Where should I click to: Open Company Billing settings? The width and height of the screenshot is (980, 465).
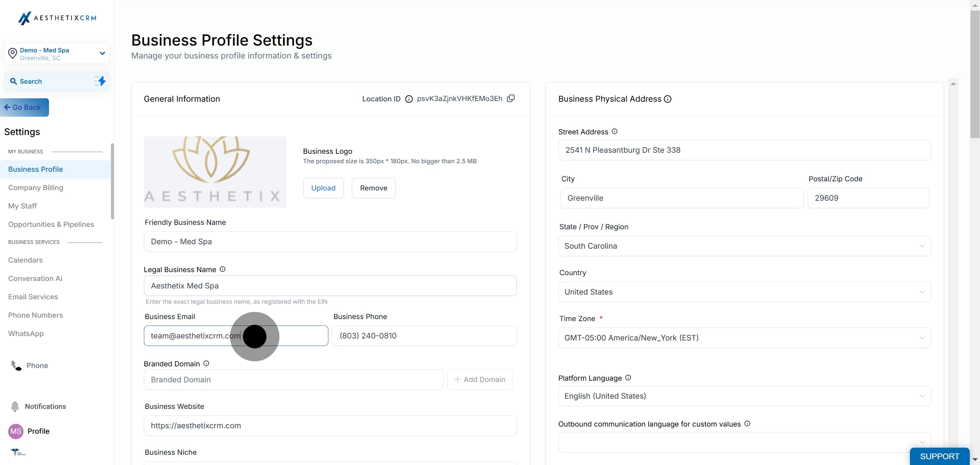[36, 187]
